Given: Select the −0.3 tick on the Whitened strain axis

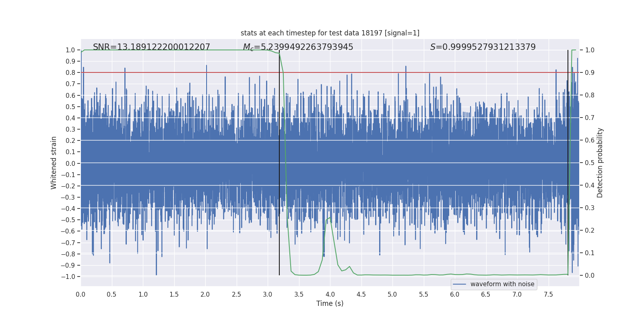Looking at the screenshot, I should click(68, 197).
